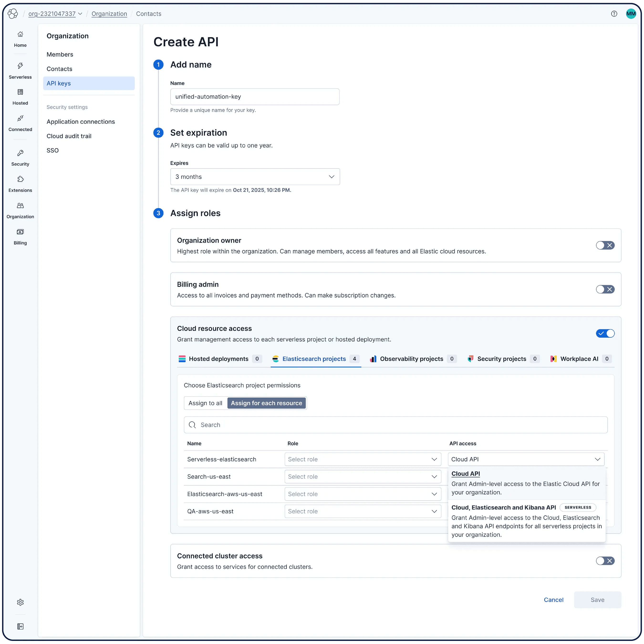Open the Connected section icon
644x644 pixels.
click(x=20, y=118)
